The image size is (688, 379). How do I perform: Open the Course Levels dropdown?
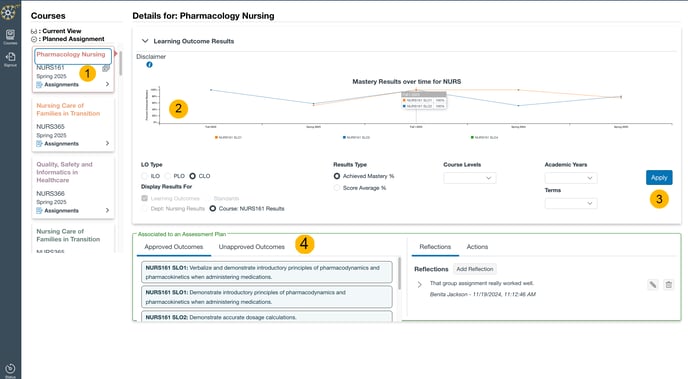[469, 178]
